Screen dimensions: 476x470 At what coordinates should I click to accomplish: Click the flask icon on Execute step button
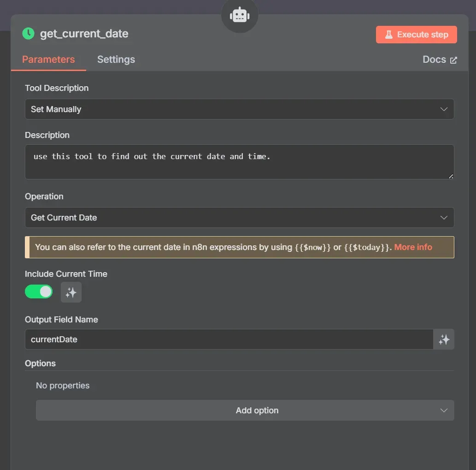tap(389, 34)
